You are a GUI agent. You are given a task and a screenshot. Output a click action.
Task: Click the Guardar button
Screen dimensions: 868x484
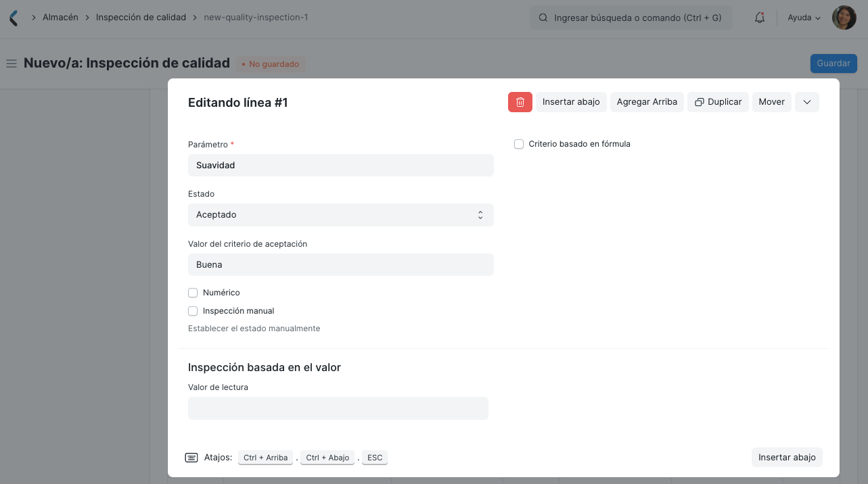pos(833,64)
